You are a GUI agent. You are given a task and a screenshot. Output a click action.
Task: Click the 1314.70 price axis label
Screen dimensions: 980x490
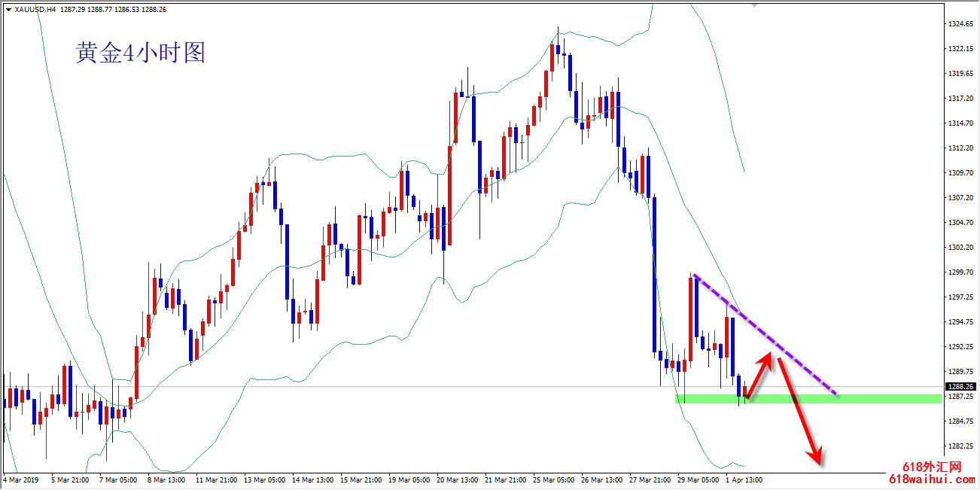click(960, 123)
